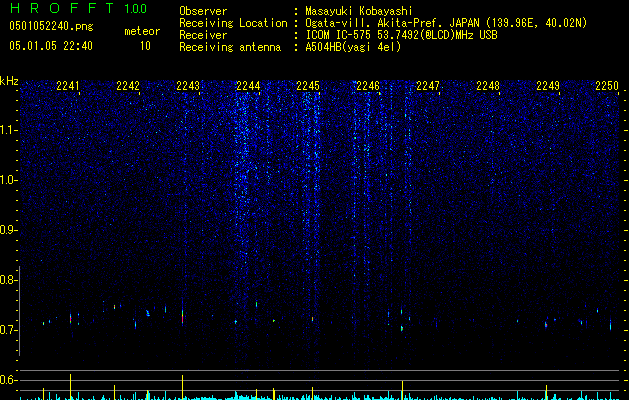
Task: Select the antenna text A504HB(yagi 4el)
Action: coord(353,47)
